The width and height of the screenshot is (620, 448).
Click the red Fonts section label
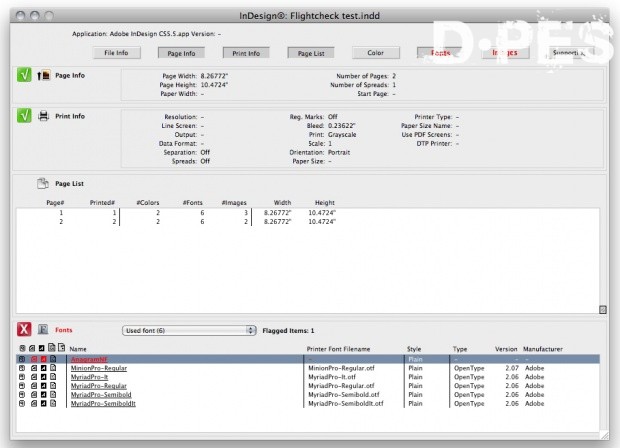pyautogui.click(x=64, y=330)
